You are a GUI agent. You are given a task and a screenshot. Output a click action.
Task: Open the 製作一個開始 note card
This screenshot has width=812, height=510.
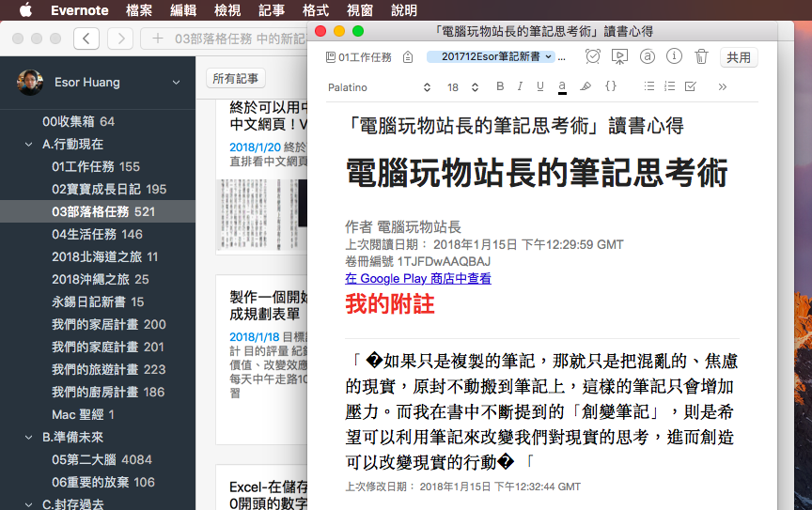click(261, 360)
